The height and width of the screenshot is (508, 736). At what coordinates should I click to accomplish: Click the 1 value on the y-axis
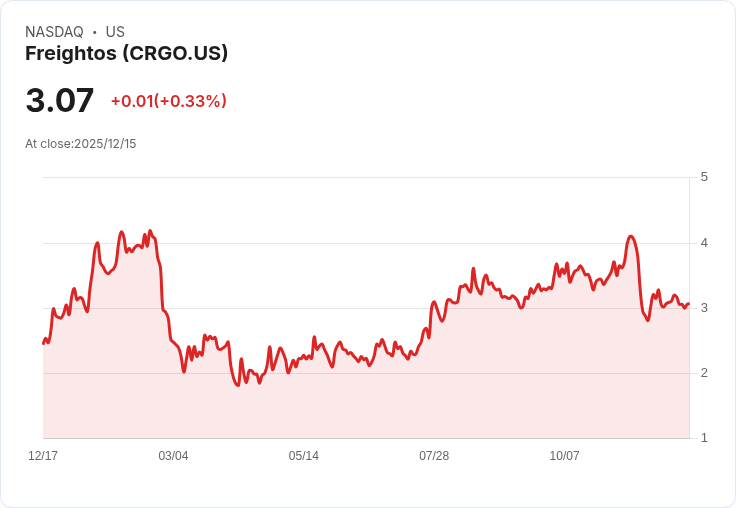point(704,438)
